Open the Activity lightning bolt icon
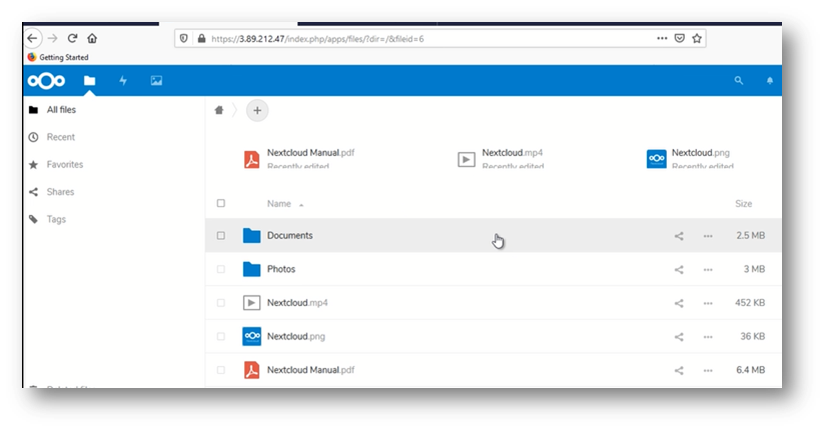 (123, 80)
